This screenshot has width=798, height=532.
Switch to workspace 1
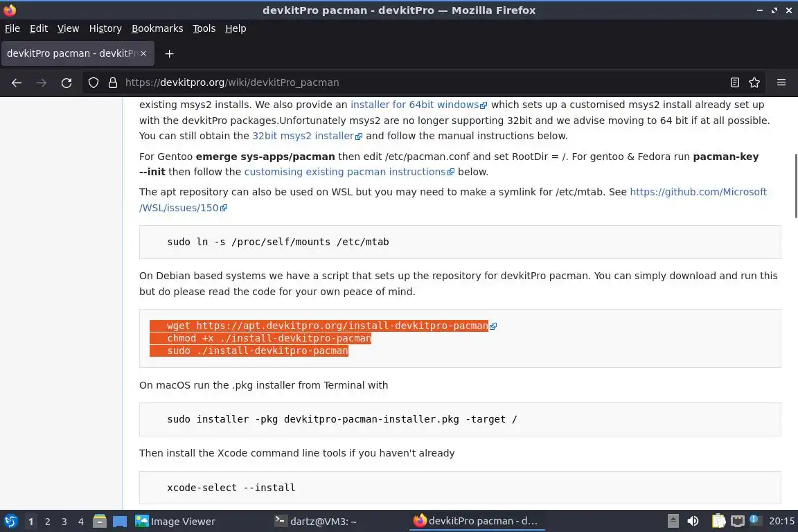pyautogui.click(x=30, y=522)
